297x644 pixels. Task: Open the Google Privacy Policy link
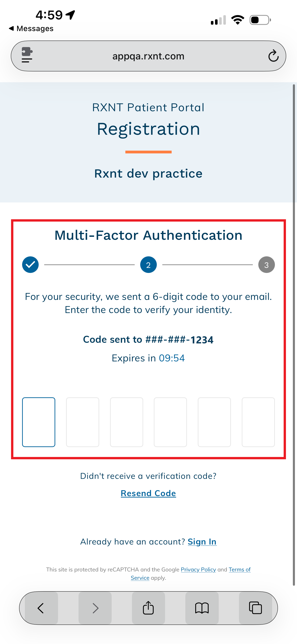(x=198, y=570)
